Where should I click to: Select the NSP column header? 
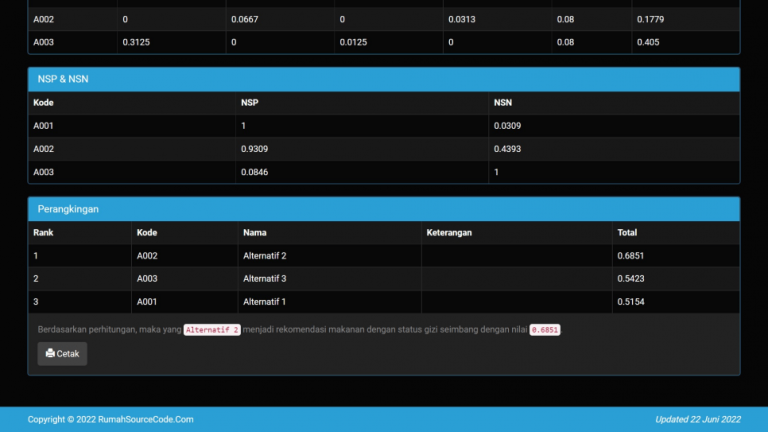pyautogui.click(x=249, y=103)
